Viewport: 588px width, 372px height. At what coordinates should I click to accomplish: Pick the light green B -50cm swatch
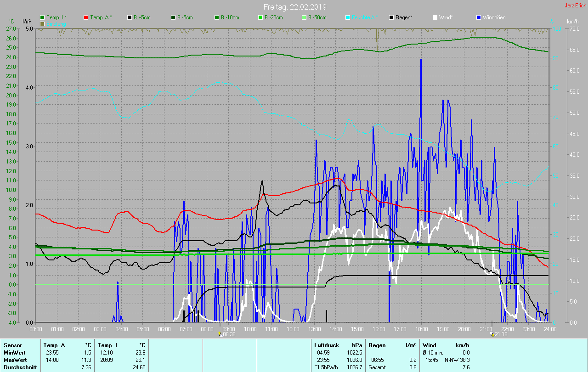304,17
